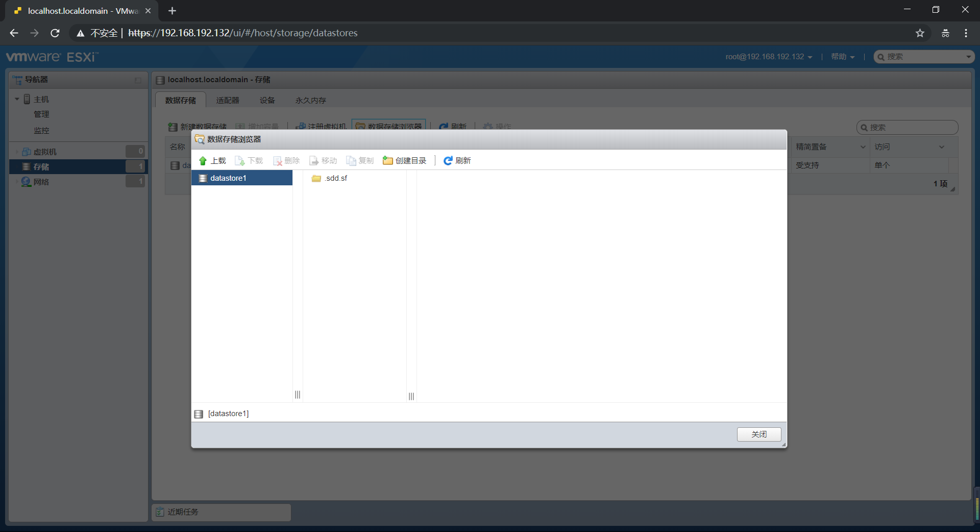The height and width of the screenshot is (532, 980).
Task: Click the browser reload button
Action: (55, 33)
